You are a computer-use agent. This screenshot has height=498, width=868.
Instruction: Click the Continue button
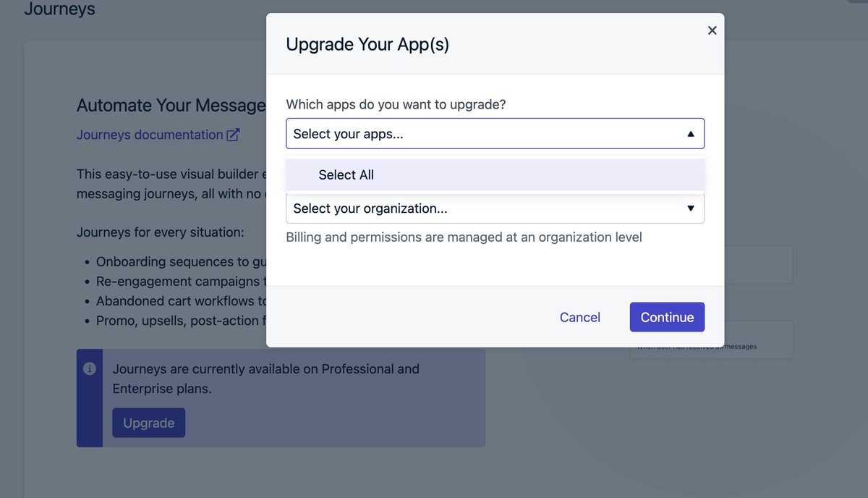click(667, 317)
